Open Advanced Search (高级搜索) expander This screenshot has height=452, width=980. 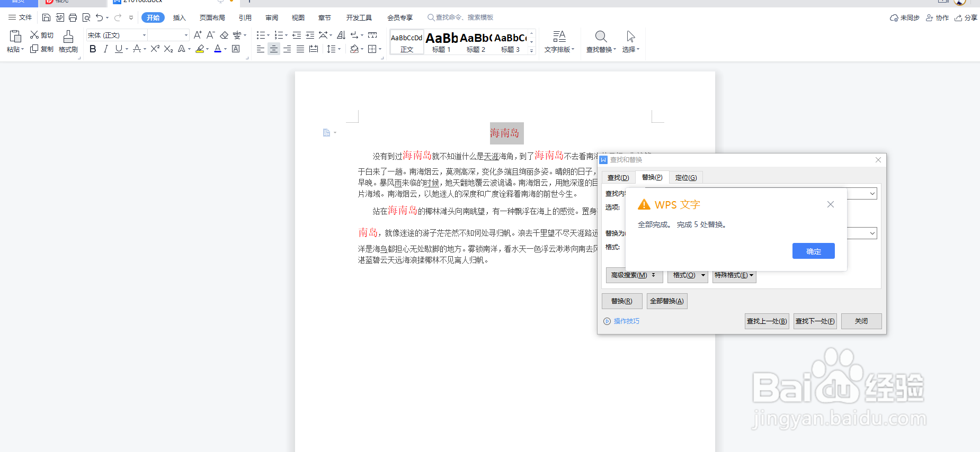(x=634, y=275)
